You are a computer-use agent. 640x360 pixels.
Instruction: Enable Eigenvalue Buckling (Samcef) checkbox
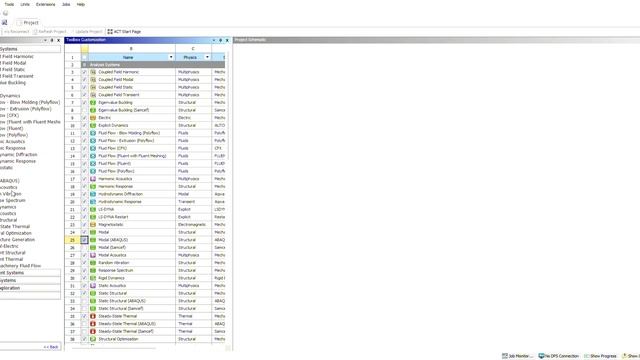click(84, 110)
